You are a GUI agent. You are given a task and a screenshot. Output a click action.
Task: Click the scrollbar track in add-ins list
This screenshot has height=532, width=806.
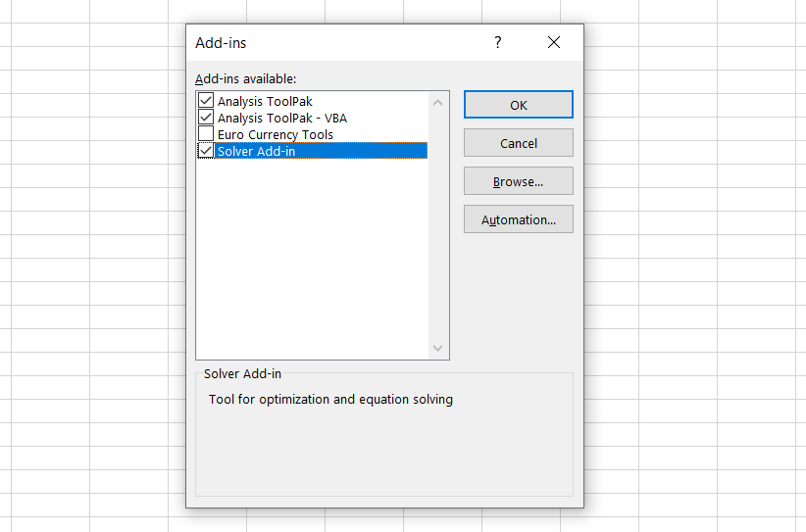[437, 225]
